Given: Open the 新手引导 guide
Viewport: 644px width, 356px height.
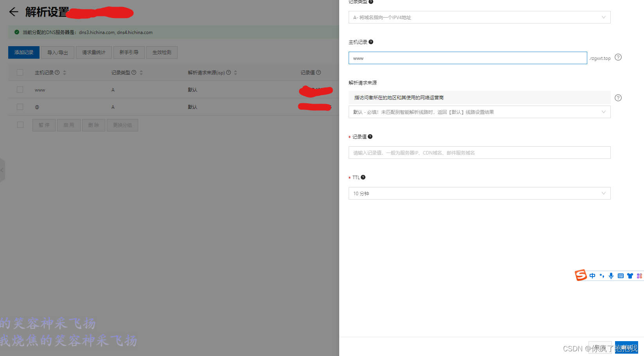Looking at the screenshot, I should point(129,52).
